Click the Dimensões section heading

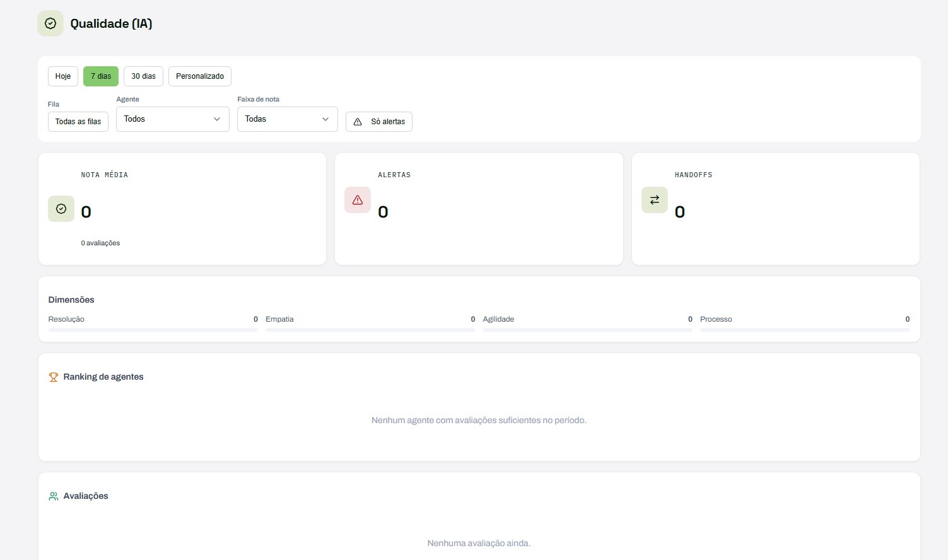click(71, 300)
